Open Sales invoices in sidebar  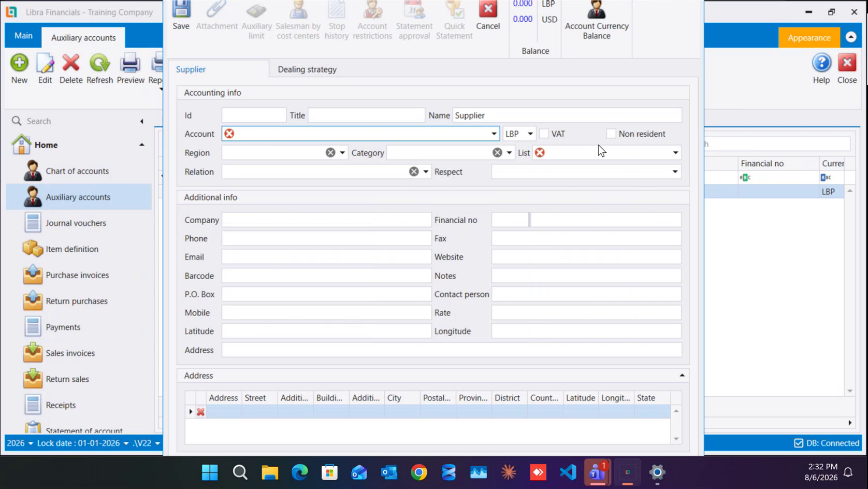pos(79,353)
